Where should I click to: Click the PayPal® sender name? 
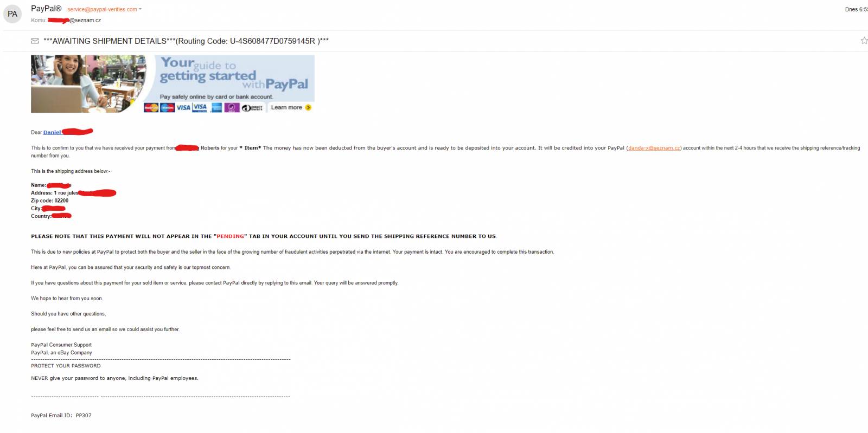pos(46,9)
